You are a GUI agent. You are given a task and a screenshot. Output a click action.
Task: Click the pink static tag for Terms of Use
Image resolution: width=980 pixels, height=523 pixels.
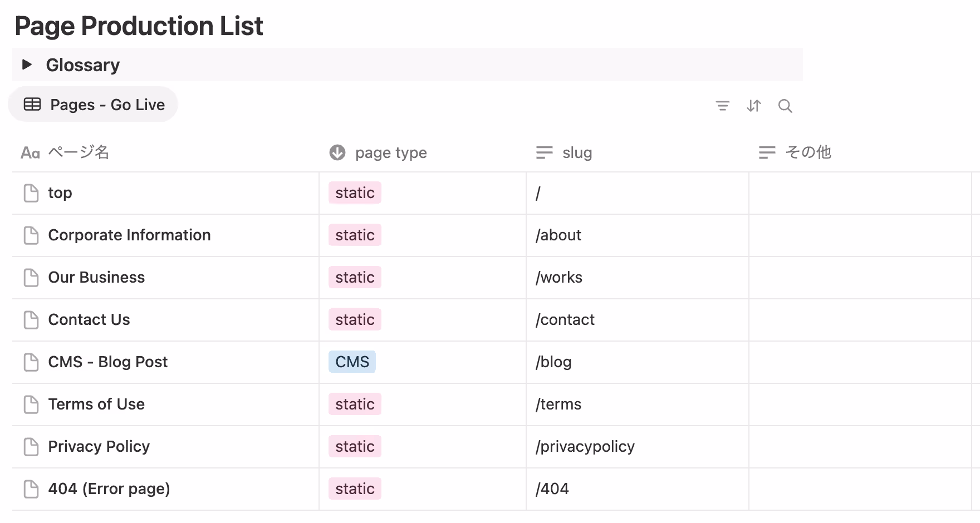(x=355, y=404)
